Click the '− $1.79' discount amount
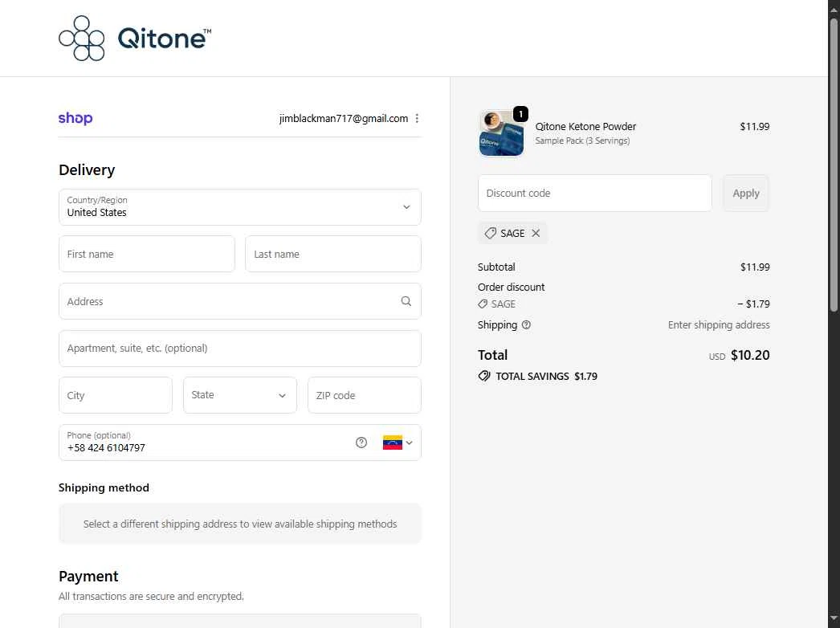Viewport: 840px width, 628px height. tap(753, 304)
